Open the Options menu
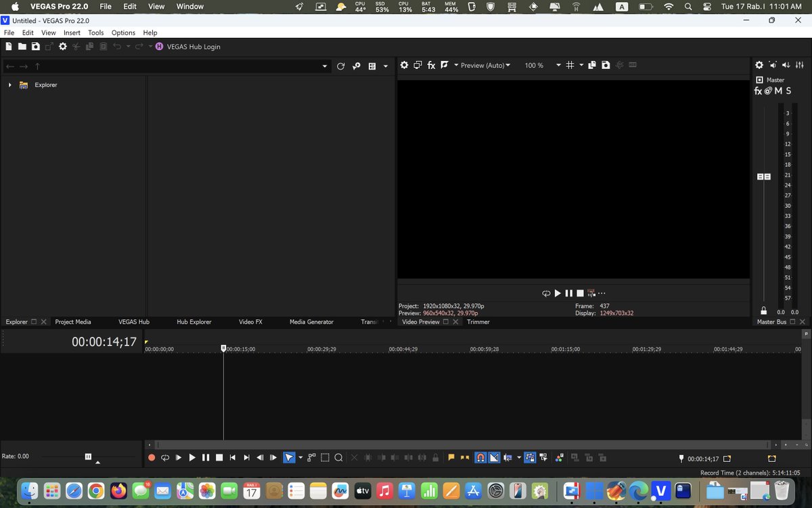 (123, 33)
